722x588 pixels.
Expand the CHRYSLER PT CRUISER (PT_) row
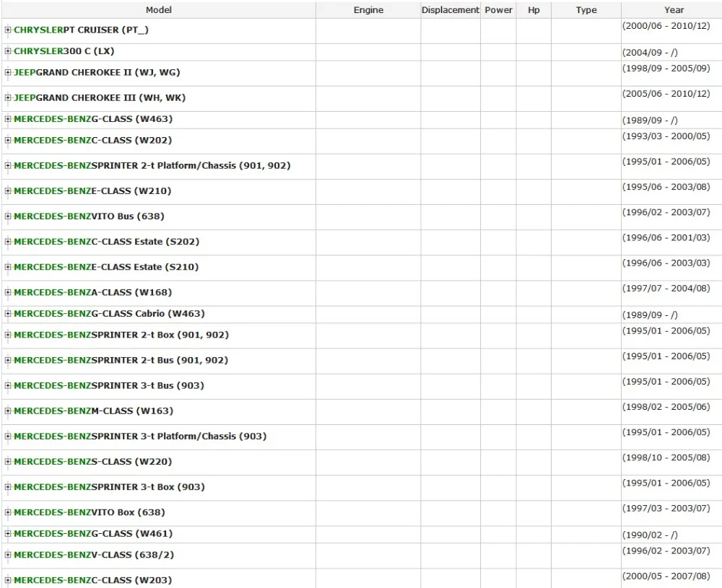pyautogui.click(x=8, y=30)
